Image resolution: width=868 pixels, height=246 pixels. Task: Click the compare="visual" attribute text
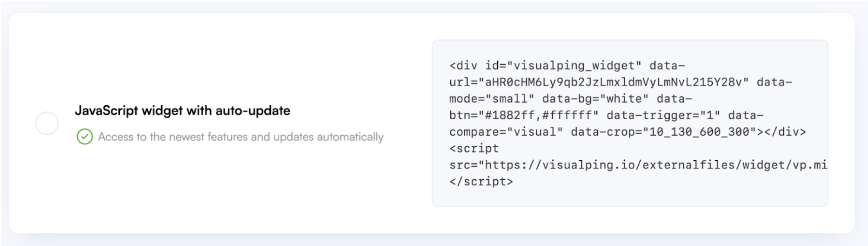pos(506,132)
